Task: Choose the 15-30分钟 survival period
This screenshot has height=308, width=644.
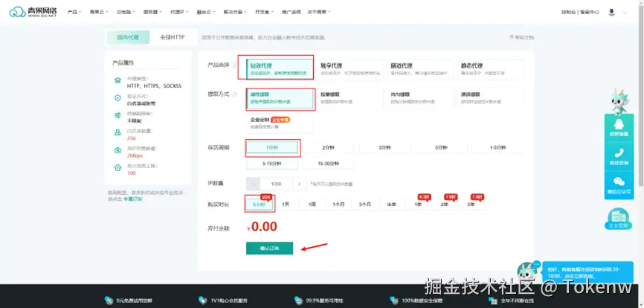Action: pyautogui.click(x=328, y=164)
